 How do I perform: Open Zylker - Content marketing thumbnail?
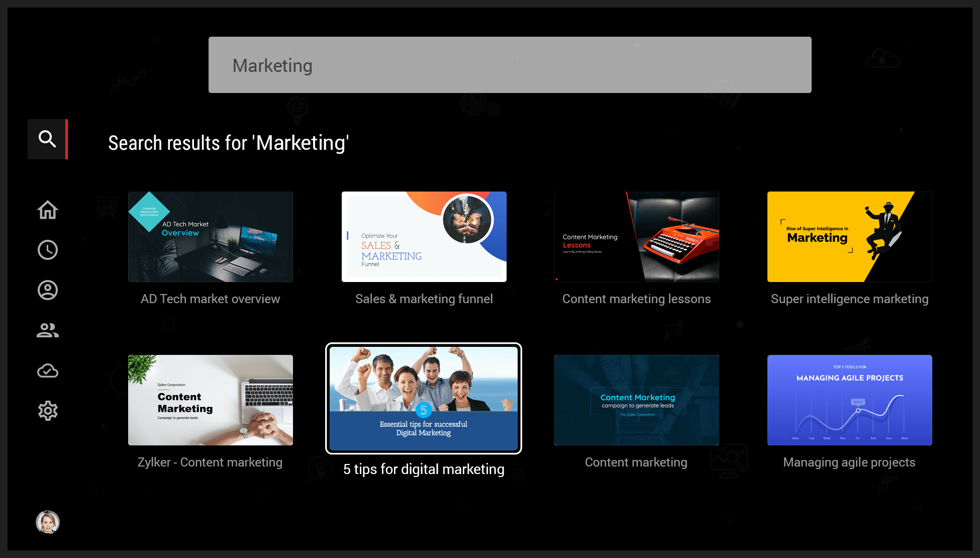click(x=211, y=400)
